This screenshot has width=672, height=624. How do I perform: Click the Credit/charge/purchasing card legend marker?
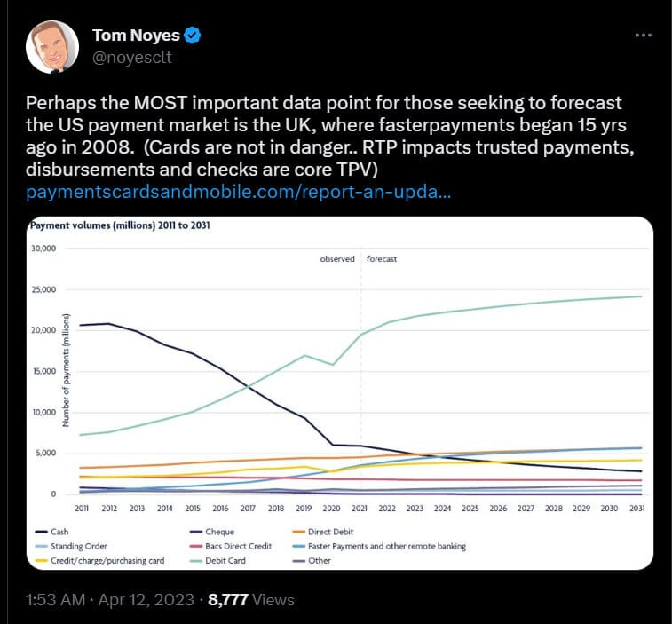click(x=40, y=560)
